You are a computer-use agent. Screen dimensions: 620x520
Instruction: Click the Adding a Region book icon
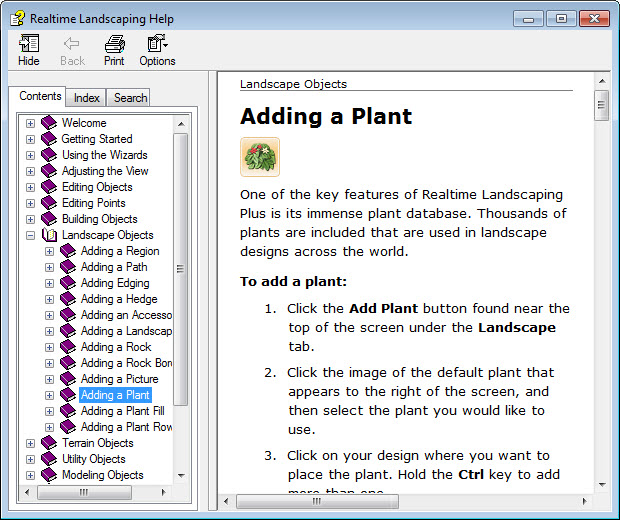68,251
